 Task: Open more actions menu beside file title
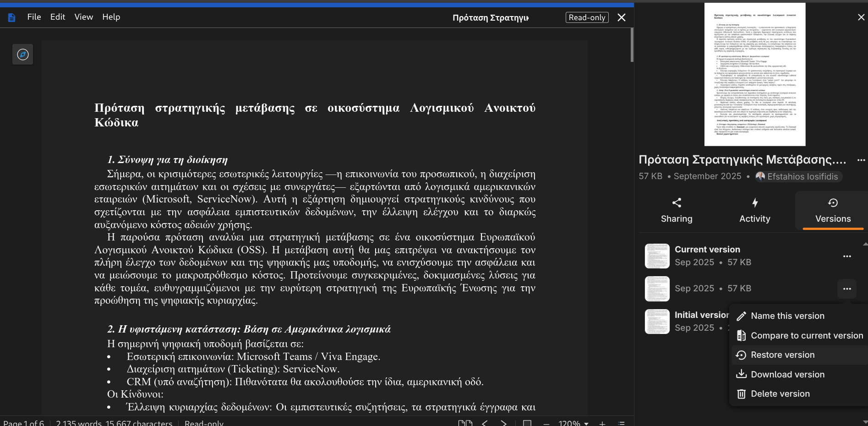pyautogui.click(x=861, y=160)
